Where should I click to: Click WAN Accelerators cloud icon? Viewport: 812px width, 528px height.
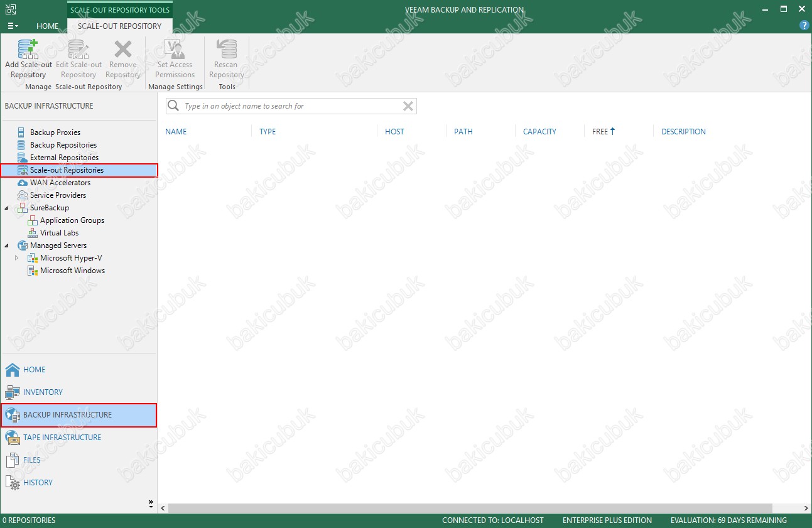coord(22,183)
